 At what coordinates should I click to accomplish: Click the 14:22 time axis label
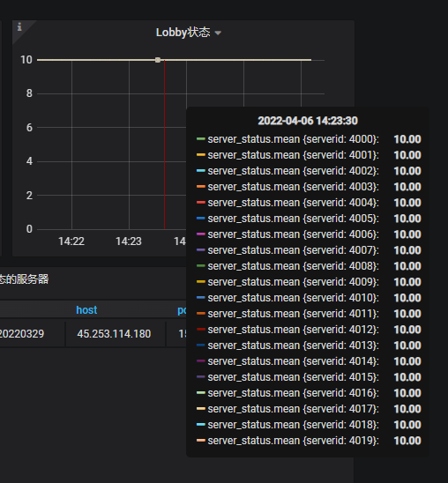coord(71,241)
